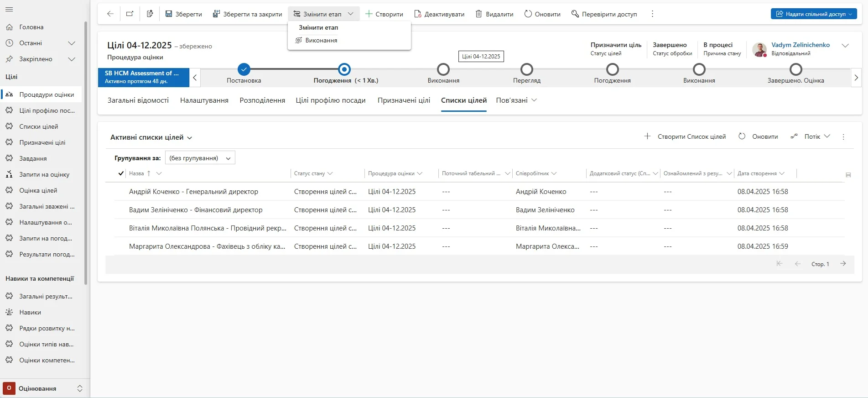Screen dimensions: 868x398
Task: Switch to the Призначені цілі tab
Action: pyautogui.click(x=404, y=100)
